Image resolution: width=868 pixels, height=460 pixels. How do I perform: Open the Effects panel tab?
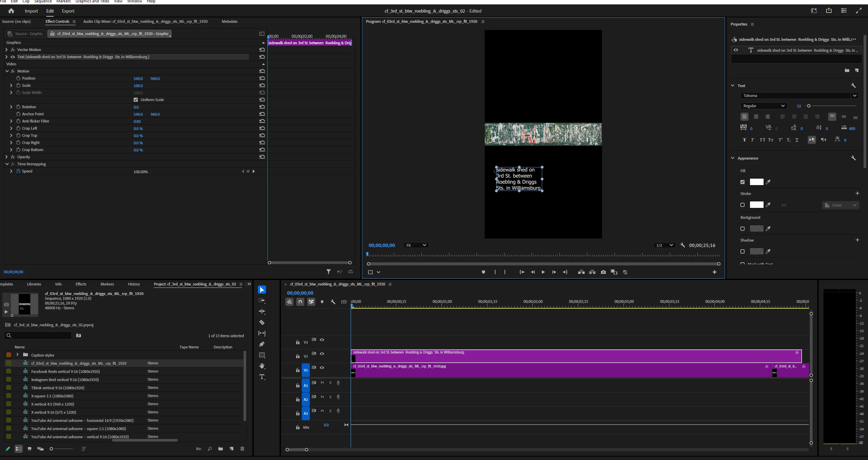tap(81, 284)
